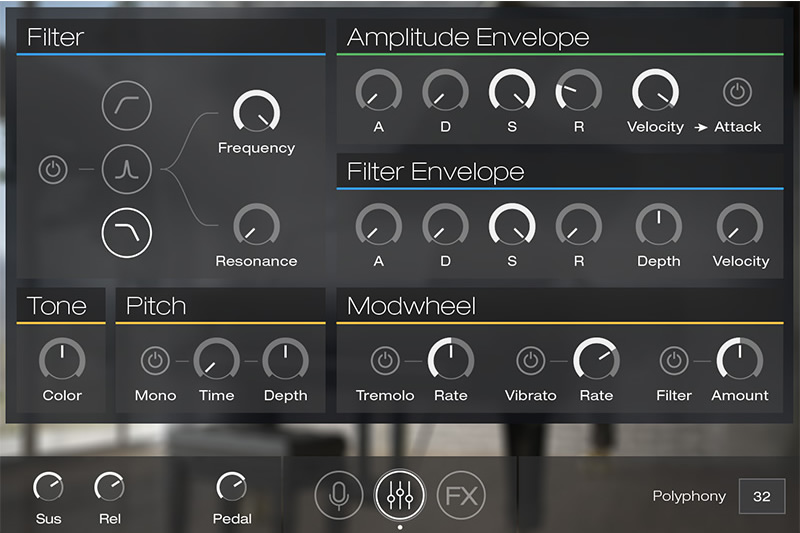
Task: Click the Pitch Time knob
Action: 216,360
